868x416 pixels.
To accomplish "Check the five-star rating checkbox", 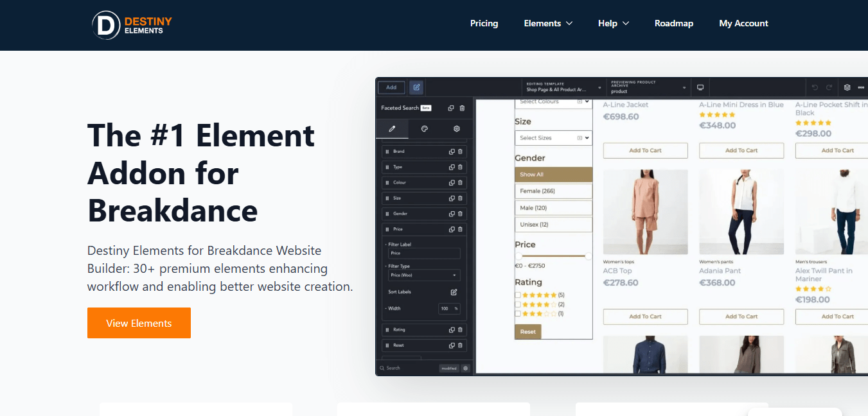I will [x=518, y=295].
